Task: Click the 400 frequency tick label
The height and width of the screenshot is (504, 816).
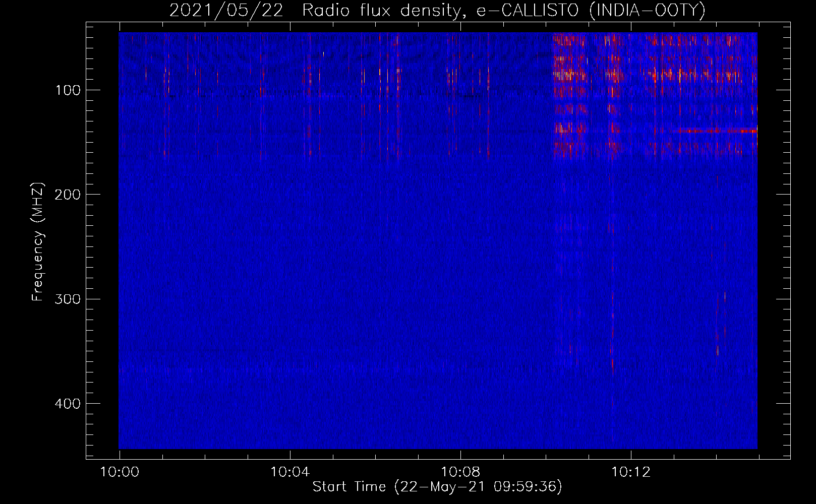Action: click(x=68, y=404)
